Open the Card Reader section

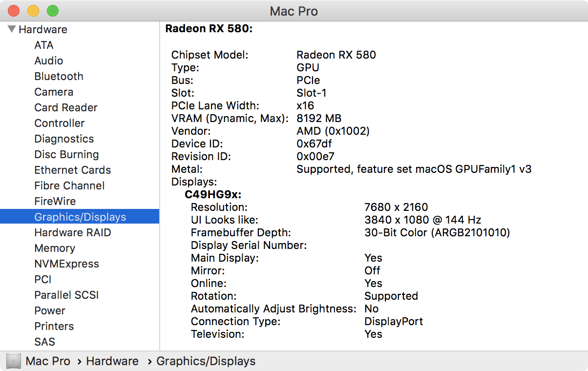click(66, 107)
